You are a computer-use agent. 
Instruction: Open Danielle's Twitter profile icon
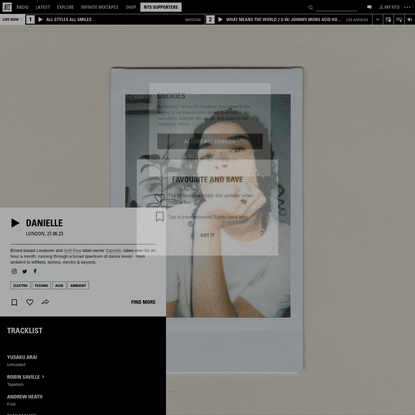pos(25,271)
